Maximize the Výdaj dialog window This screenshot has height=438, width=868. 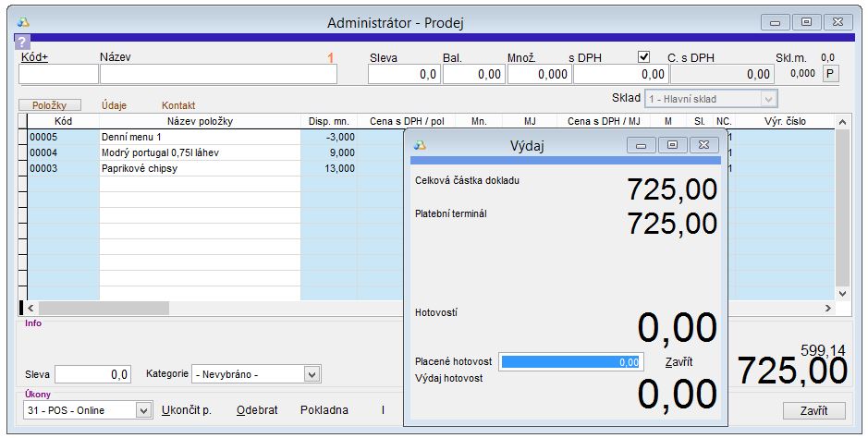tap(672, 145)
